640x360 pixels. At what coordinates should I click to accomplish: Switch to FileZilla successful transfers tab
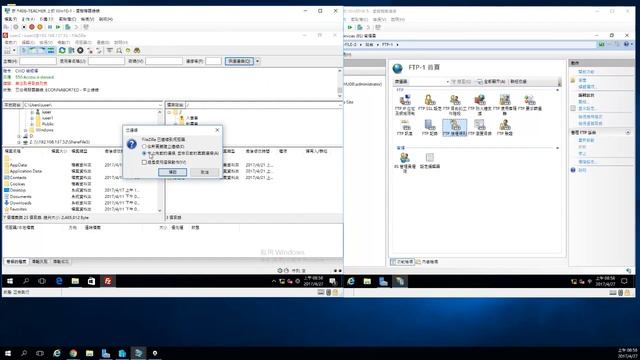tap(61, 261)
